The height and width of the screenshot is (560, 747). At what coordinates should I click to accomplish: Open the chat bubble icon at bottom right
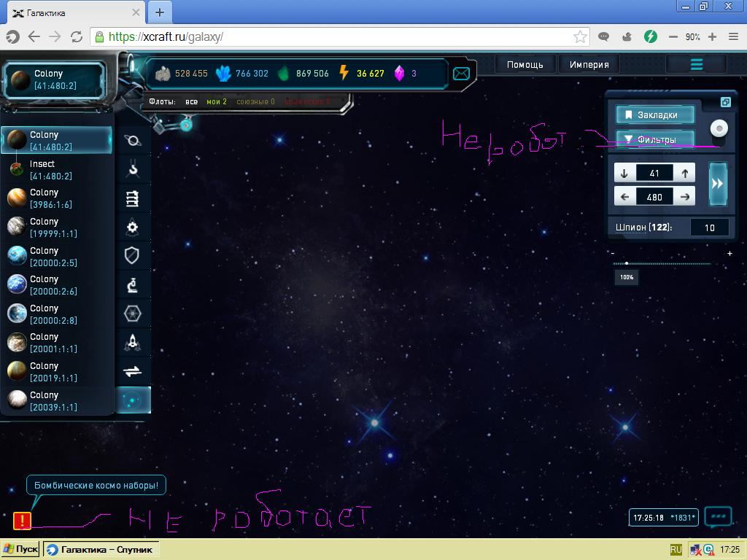pos(718,516)
